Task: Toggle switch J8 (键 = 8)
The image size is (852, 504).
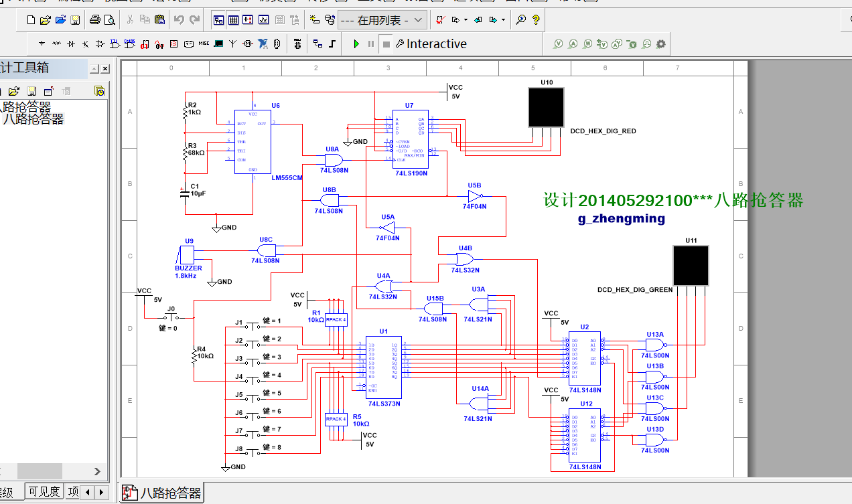Action: coord(252,452)
